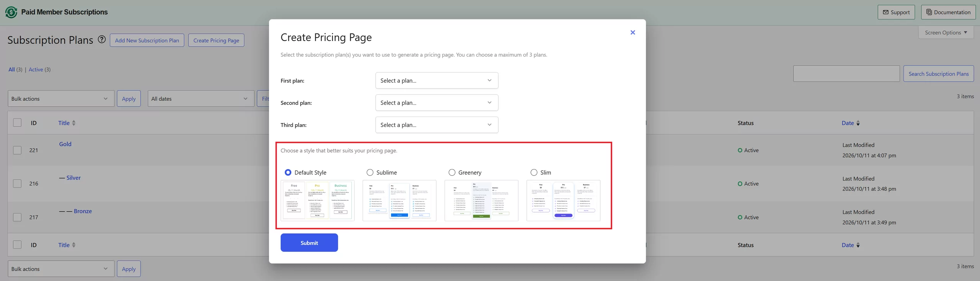980x281 pixels.
Task: Show All subscription plans filter
Action: tap(11, 69)
